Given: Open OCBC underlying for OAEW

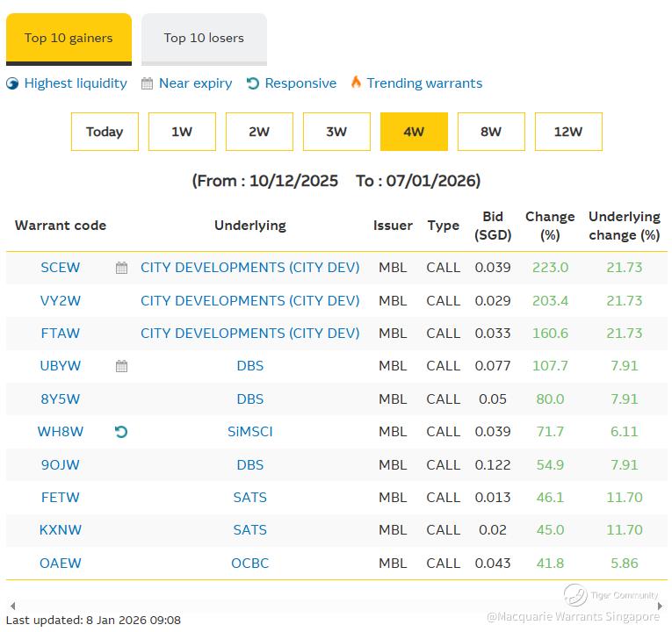Looking at the screenshot, I should (x=250, y=563).
